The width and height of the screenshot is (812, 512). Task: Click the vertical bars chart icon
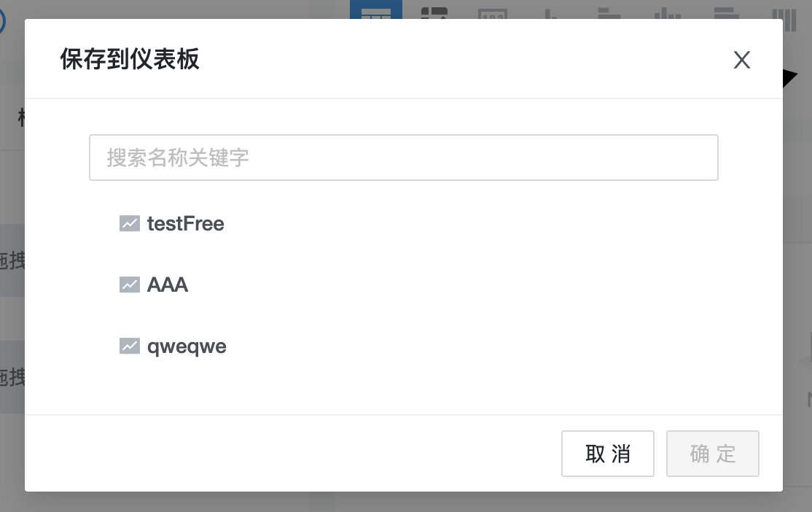tap(786, 18)
